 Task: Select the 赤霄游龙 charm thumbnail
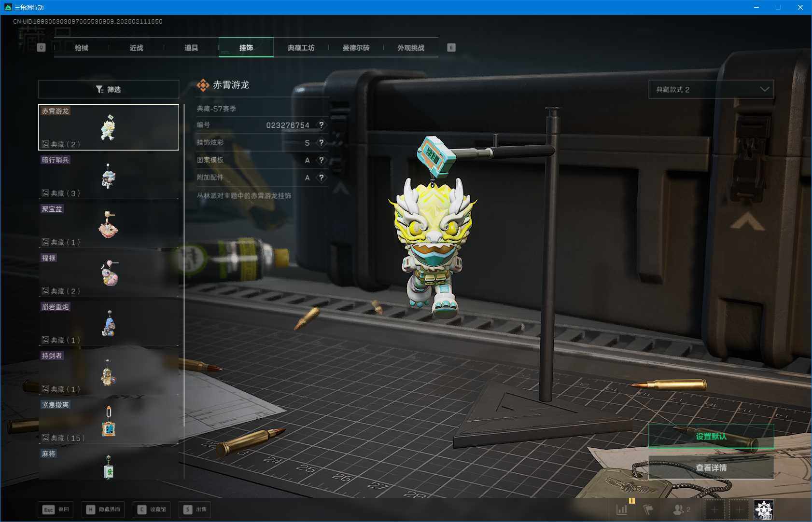tap(109, 127)
